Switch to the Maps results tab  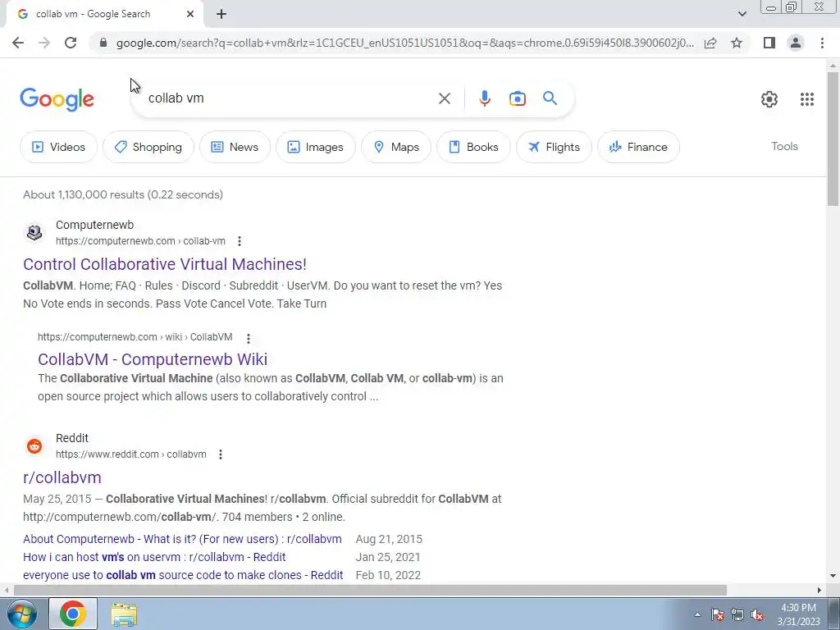click(x=396, y=147)
